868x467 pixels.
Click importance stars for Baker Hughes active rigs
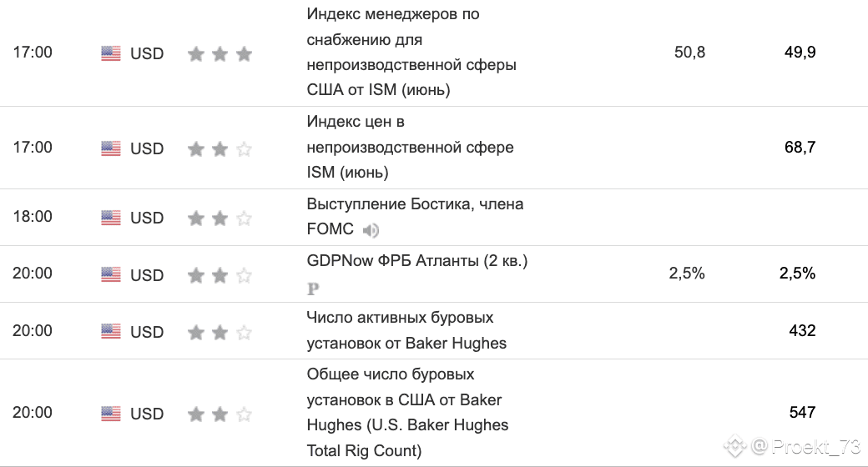click(x=220, y=332)
